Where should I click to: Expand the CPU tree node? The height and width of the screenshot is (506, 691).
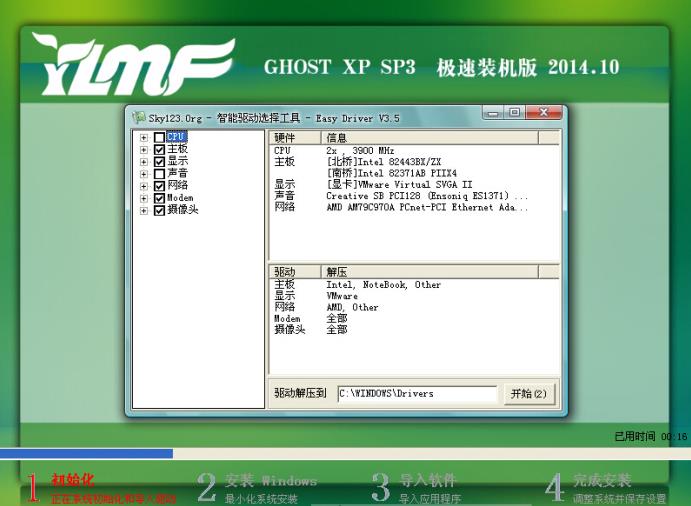coord(144,138)
